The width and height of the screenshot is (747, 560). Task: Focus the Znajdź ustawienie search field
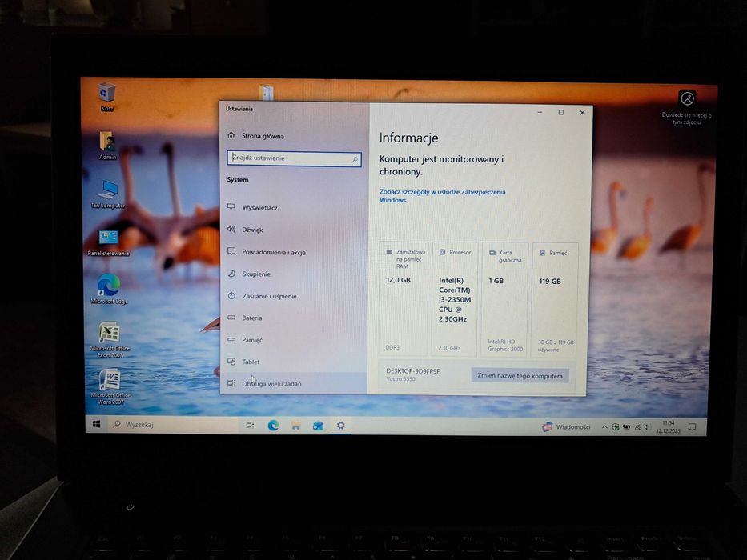pyautogui.click(x=294, y=158)
